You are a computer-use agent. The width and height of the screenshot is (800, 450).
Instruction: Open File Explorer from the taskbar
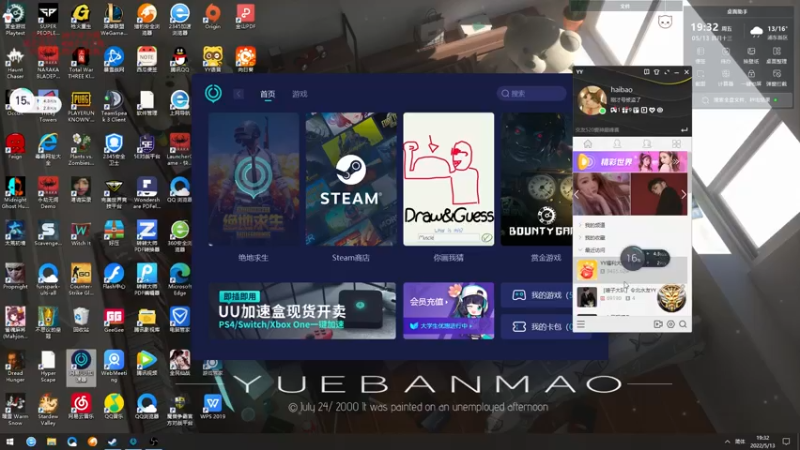point(51,442)
